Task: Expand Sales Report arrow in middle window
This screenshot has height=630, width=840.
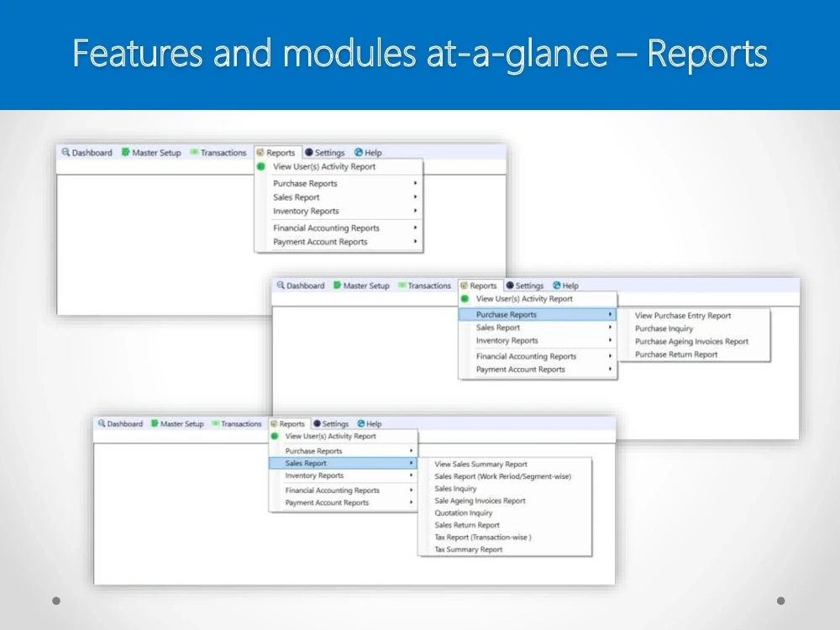Action: tap(610, 328)
